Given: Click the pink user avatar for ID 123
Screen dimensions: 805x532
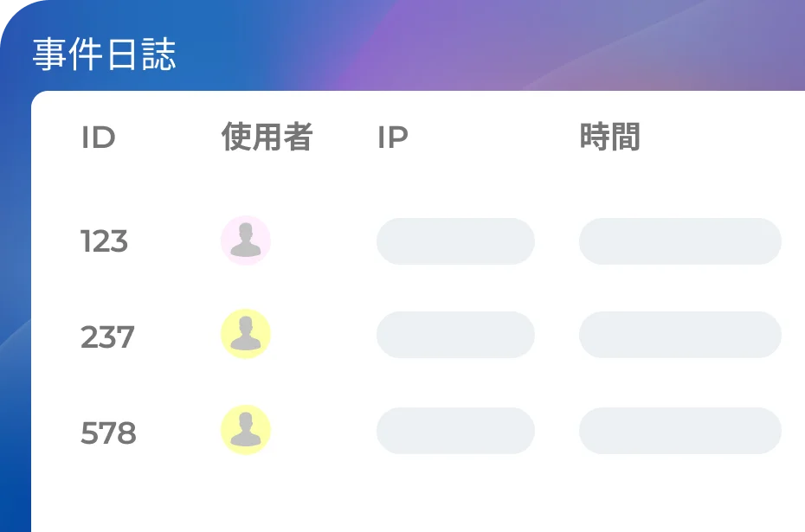Looking at the screenshot, I should (246, 240).
